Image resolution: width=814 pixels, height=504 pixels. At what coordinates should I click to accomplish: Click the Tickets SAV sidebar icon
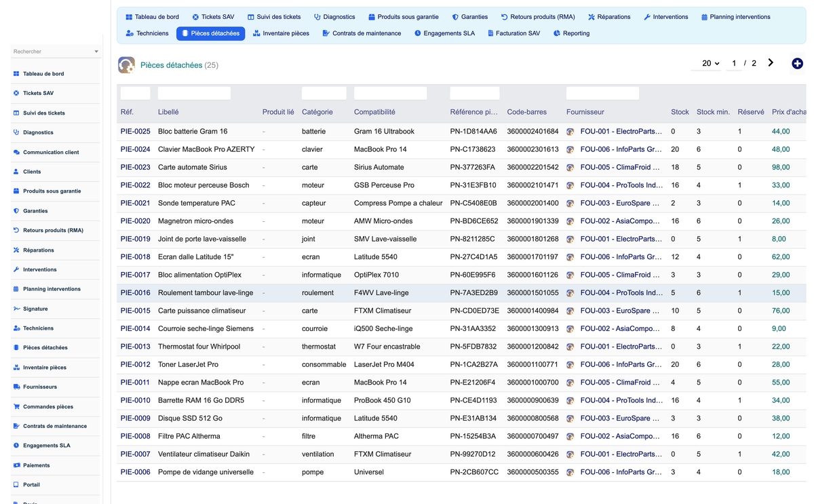coord(16,94)
